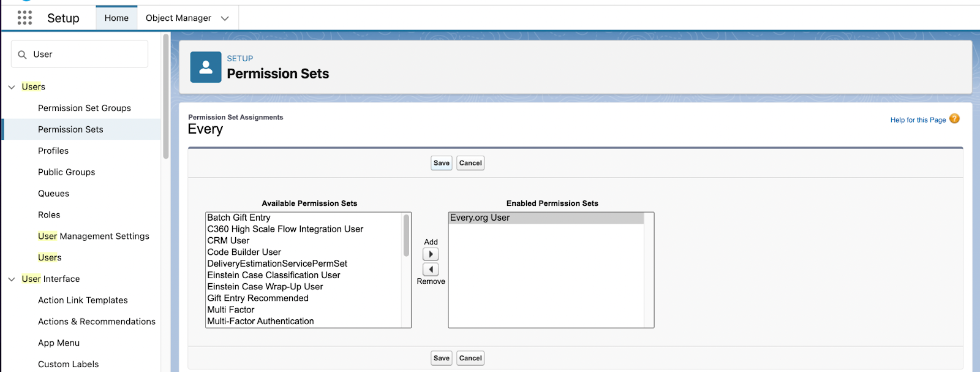Click the top Save button

(x=442, y=163)
